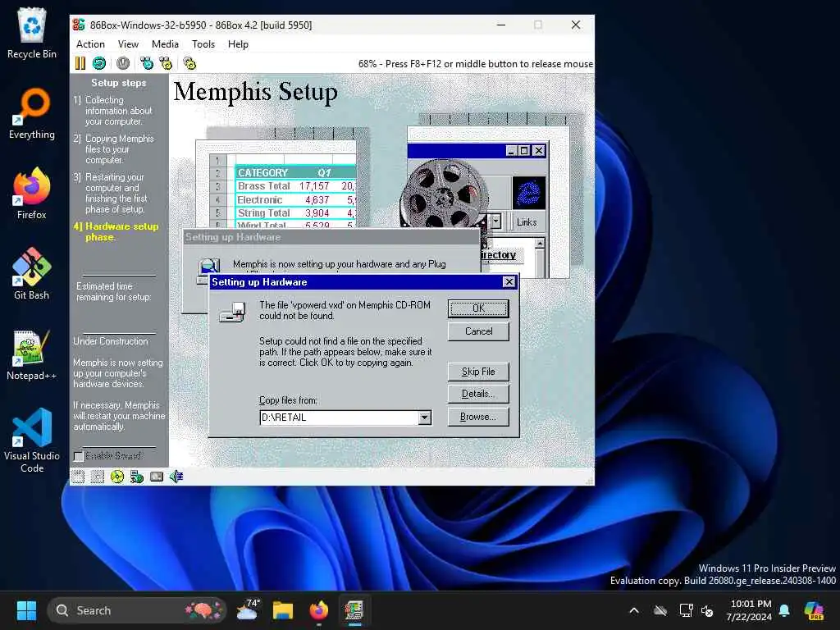Click the hard disk status bar icon
The height and width of the screenshot is (630, 840).
tap(157, 477)
